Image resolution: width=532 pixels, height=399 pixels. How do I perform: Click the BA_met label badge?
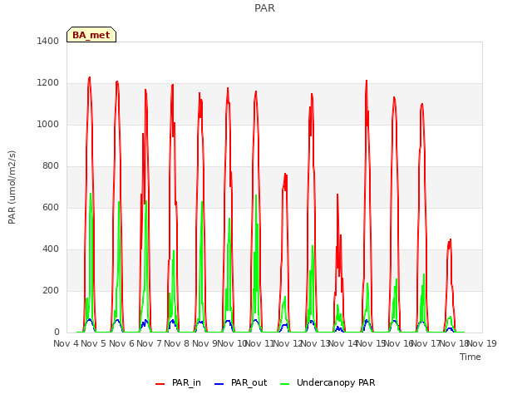tap(91, 35)
